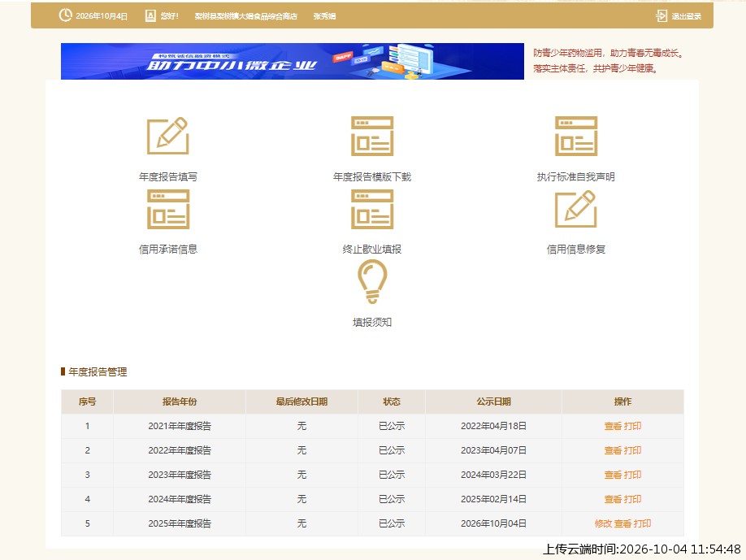Open the 终止歇业填报 icon
Screen dimensions: 746x560
tap(372, 209)
